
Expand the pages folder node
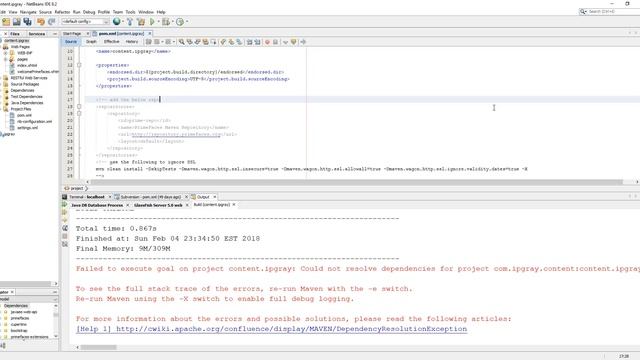(x=5, y=59)
